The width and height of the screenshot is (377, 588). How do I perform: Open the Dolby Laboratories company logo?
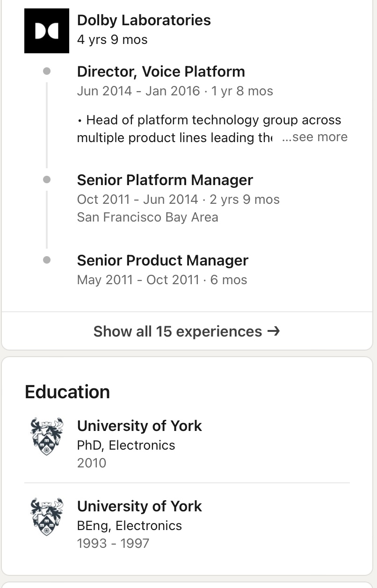click(x=47, y=31)
